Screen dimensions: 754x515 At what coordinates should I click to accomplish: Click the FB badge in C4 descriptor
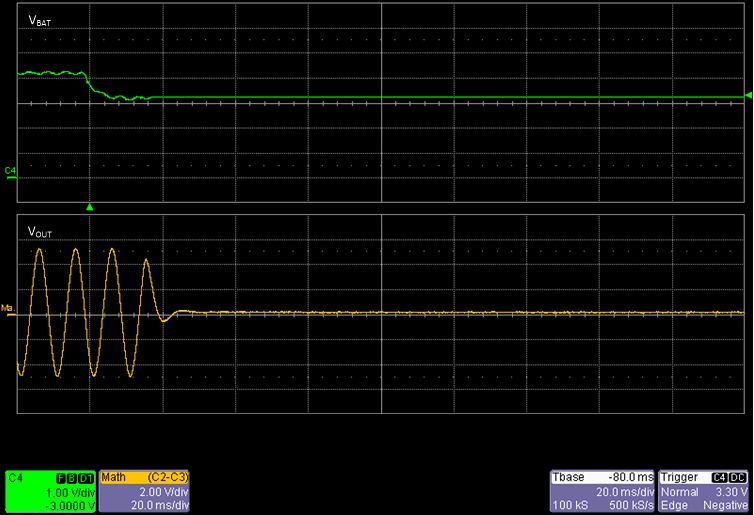pyautogui.click(x=72, y=478)
